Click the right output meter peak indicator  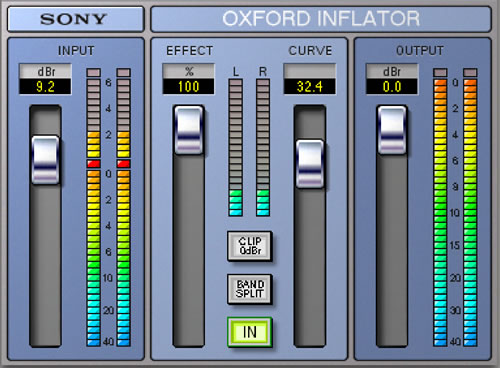pyautogui.click(x=470, y=72)
